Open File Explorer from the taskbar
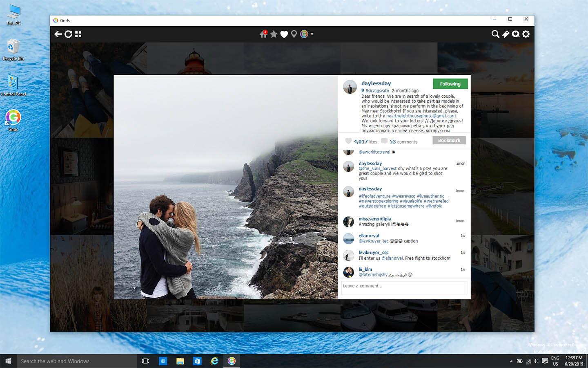Screen dimensions: 588x368 click(180, 361)
